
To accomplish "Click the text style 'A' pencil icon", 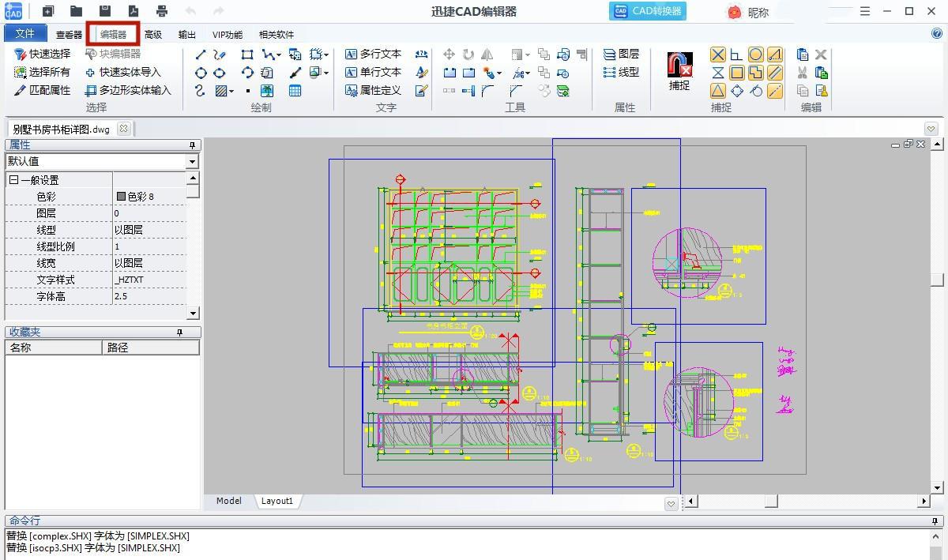I will tap(421, 73).
